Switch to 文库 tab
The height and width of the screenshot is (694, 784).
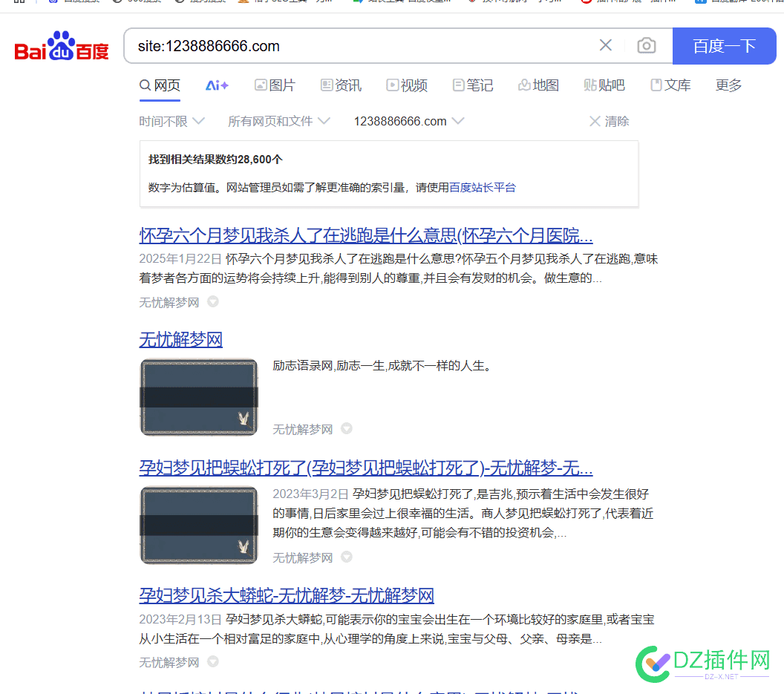click(x=670, y=85)
